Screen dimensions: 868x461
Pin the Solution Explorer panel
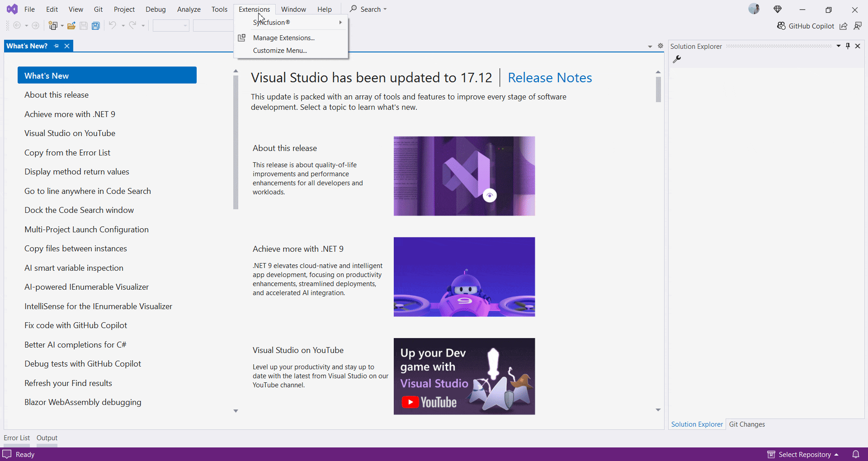[x=848, y=46]
